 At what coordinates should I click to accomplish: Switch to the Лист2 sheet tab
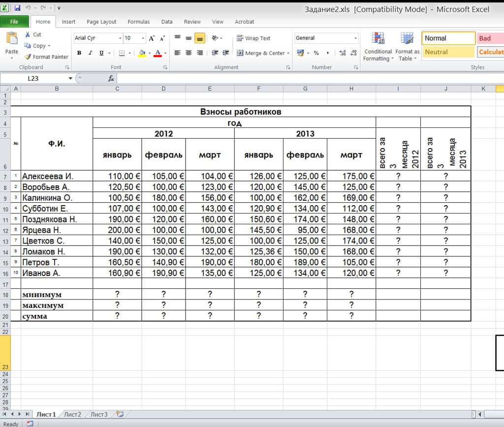click(x=72, y=414)
